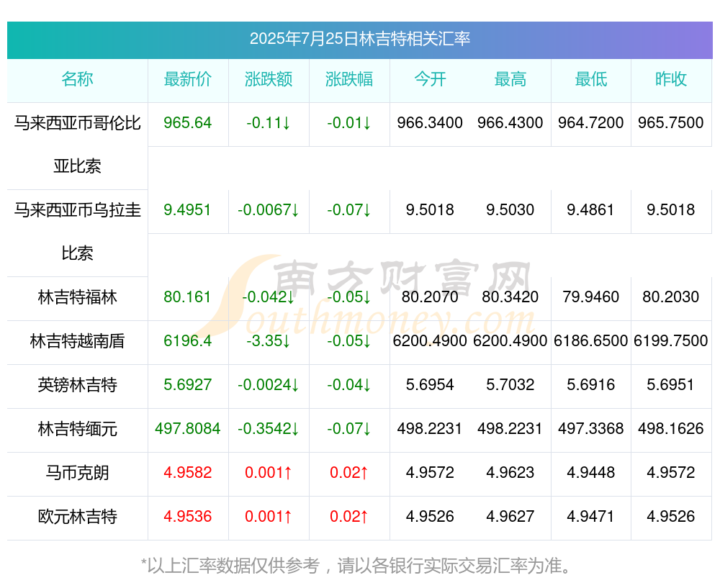Click change amount -0.3542↓
Screen dimensions: 720x588
click(269, 429)
